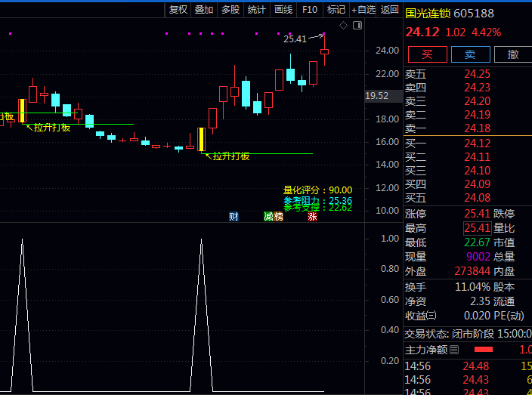Screen dimensions: 532x395
Task: Open the 涨 limit-up marker icon
Action: point(313,216)
